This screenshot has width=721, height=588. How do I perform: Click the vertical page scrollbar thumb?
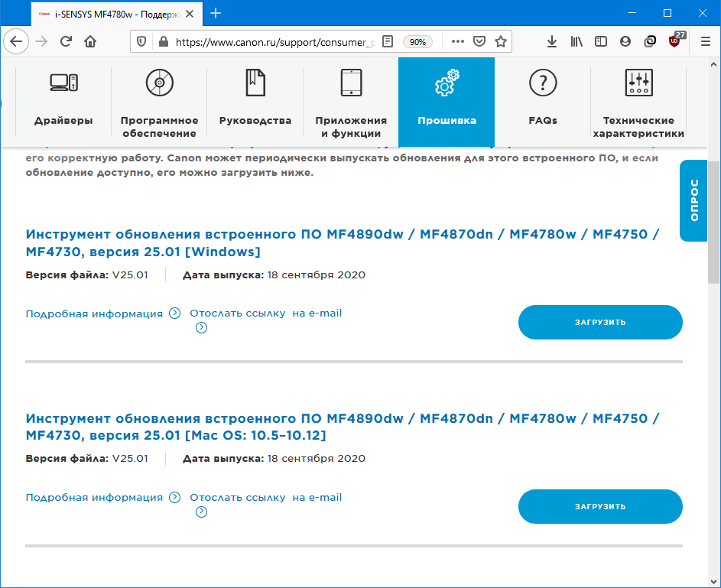point(714,222)
